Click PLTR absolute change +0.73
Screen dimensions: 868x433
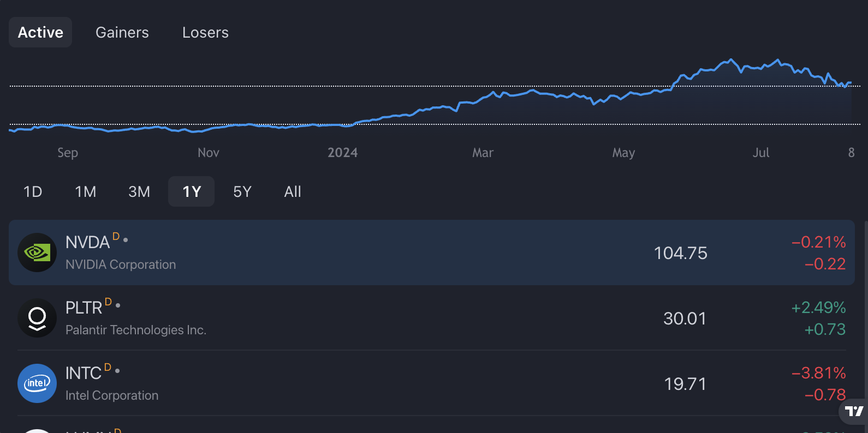[825, 329]
